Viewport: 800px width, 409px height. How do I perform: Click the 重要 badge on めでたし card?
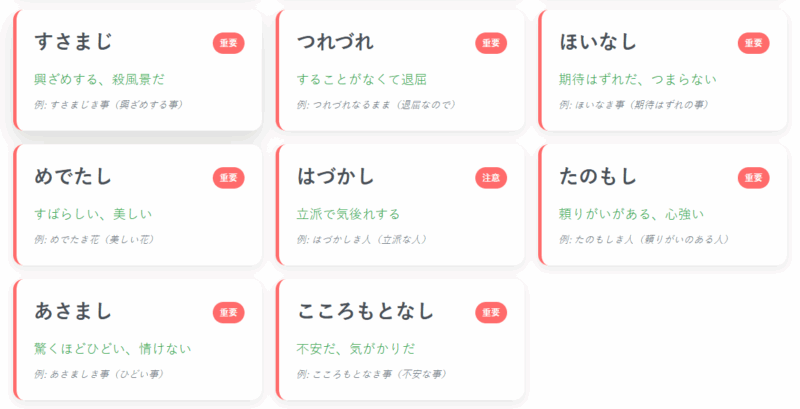pyautogui.click(x=228, y=178)
